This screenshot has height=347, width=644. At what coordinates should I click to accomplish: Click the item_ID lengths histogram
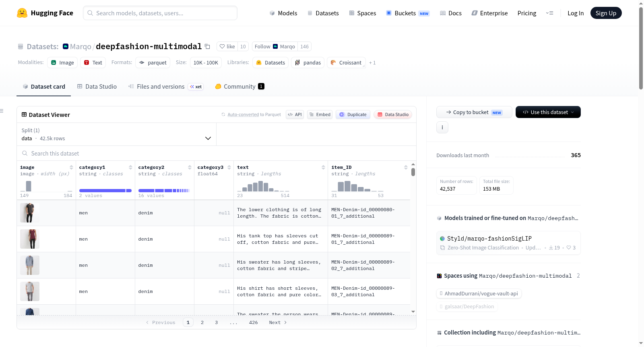[x=357, y=186]
